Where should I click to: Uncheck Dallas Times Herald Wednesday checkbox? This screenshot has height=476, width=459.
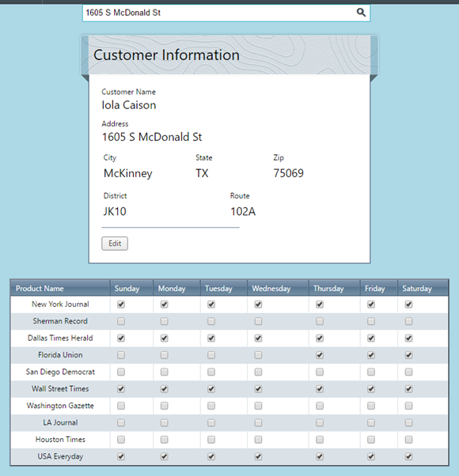(258, 338)
